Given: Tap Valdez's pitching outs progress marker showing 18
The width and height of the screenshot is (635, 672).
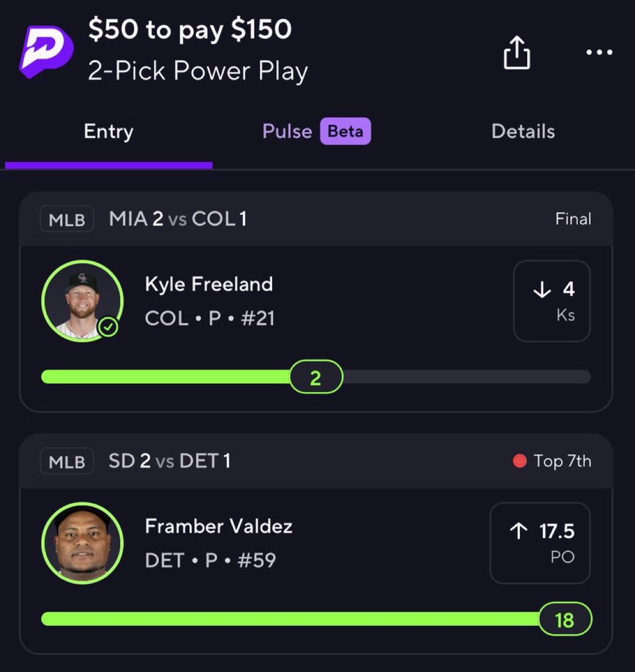Looking at the screenshot, I should pyautogui.click(x=564, y=620).
